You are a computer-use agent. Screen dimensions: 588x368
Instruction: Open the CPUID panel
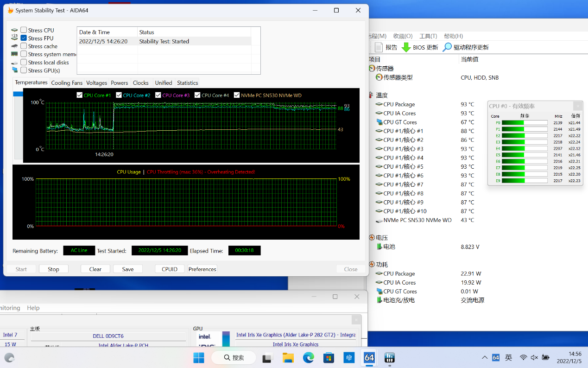170,269
